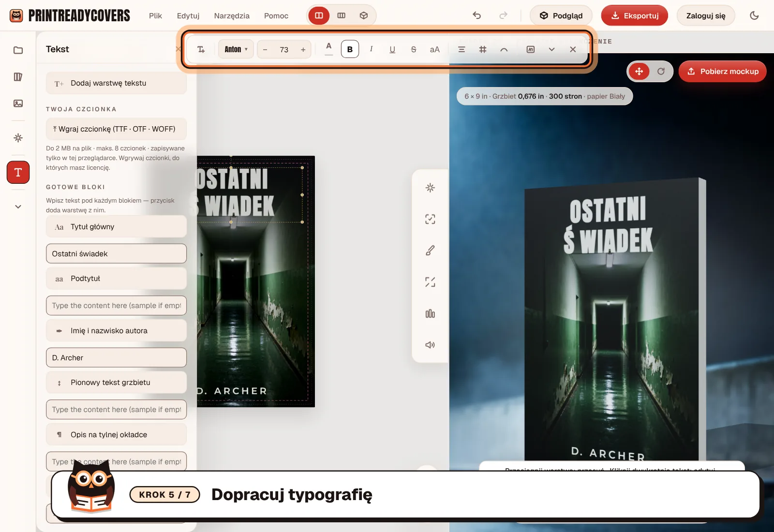The height and width of the screenshot is (532, 774).
Task: Open the Anton font dropdown
Action: 236,49
